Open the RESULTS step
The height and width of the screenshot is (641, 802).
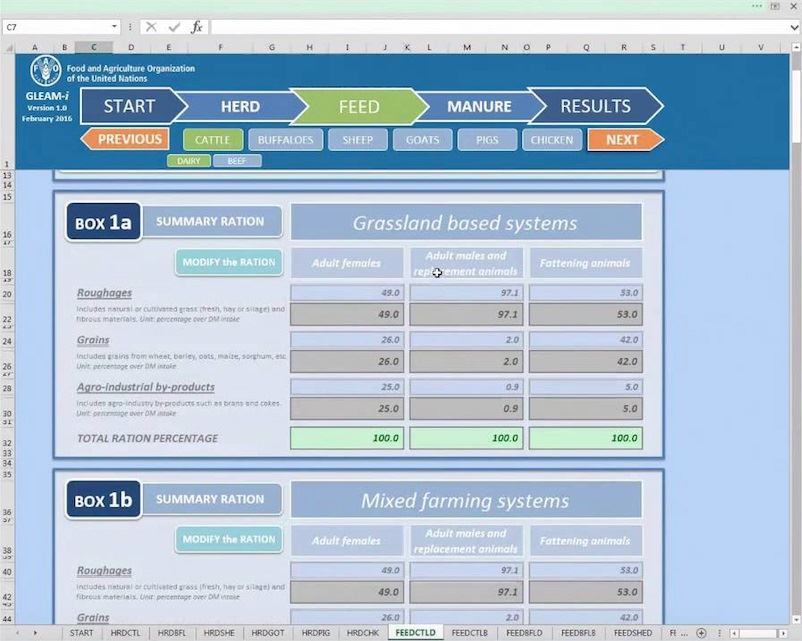(x=595, y=106)
